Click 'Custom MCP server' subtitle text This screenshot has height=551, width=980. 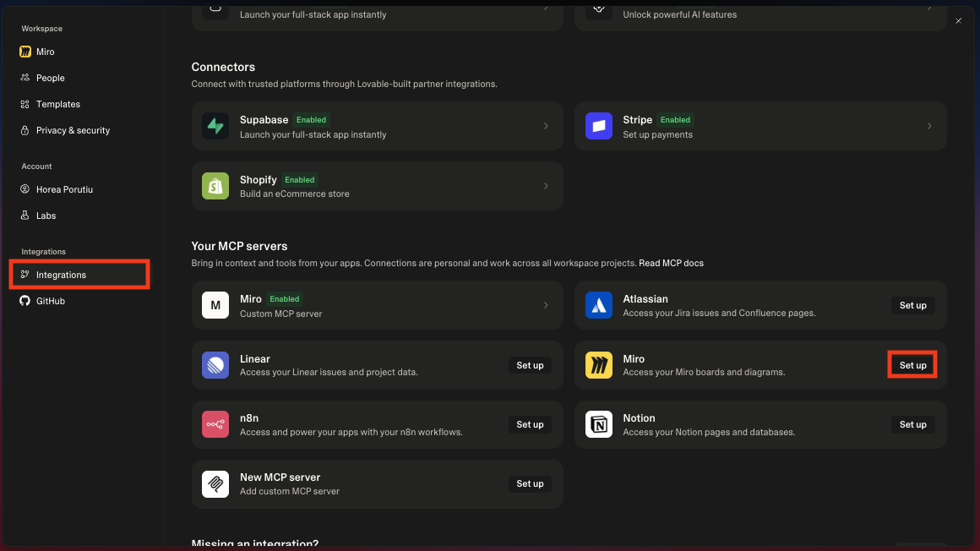pyautogui.click(x=281, y=314)
